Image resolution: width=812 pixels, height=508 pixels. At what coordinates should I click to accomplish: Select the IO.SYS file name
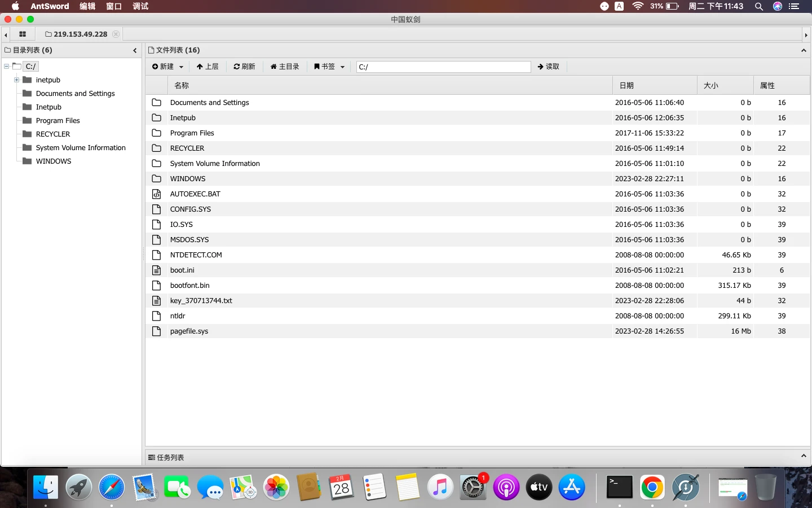[x=182, y=224]
